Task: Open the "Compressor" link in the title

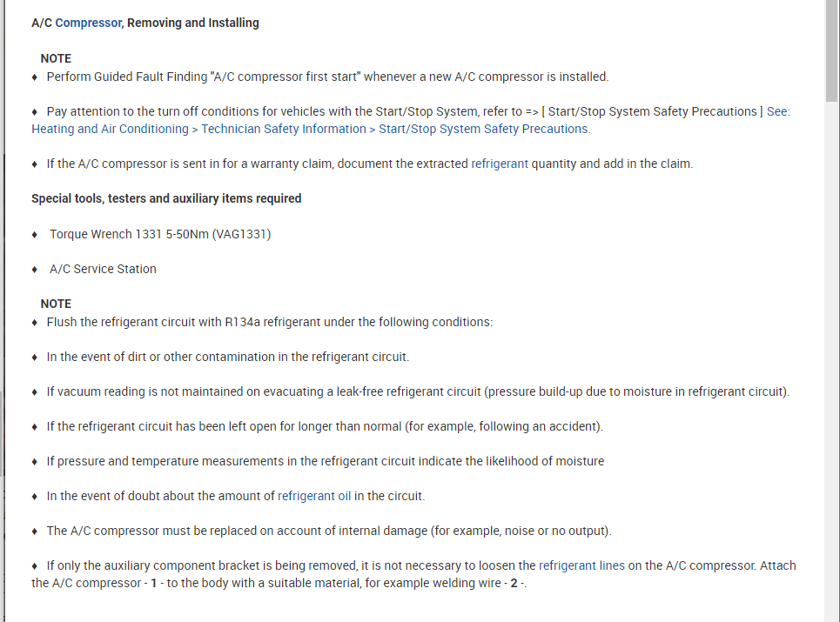Action: 88,23
